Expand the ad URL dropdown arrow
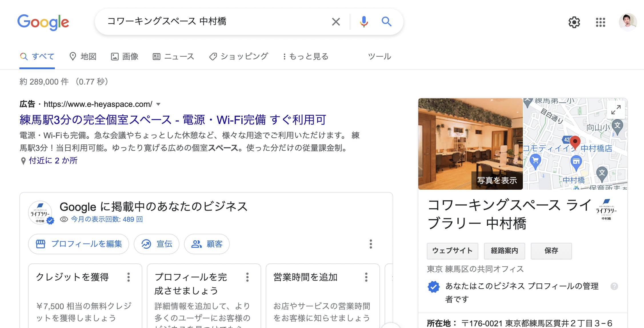The width and height of the screenshot is (644, 328). [158, 104]
